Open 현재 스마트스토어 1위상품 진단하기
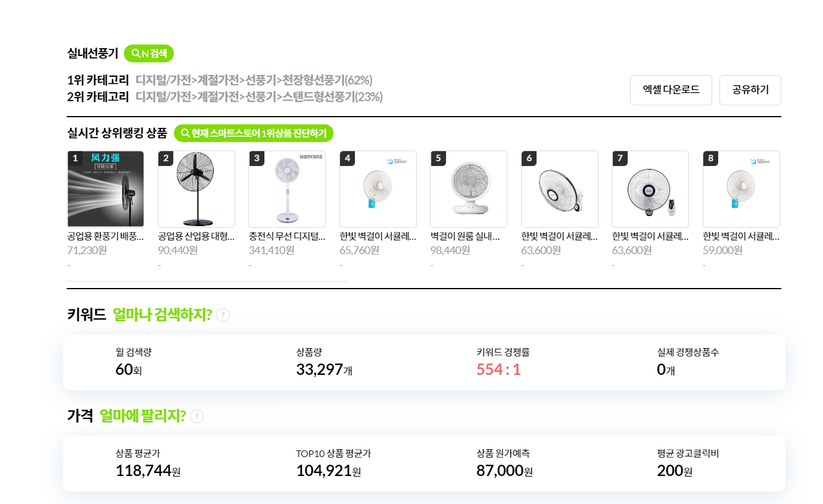The height and width of the screenshot is (504, 823). (254, 133)
